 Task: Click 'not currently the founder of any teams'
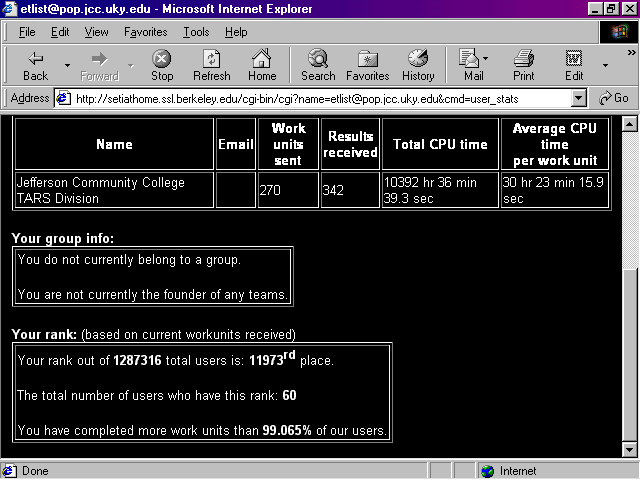point(176,295)
